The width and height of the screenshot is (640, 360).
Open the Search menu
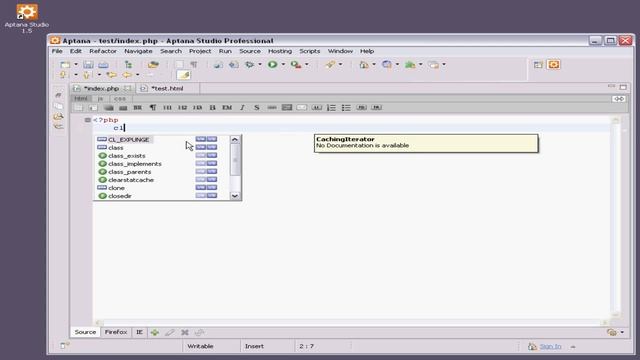(171, 51)
